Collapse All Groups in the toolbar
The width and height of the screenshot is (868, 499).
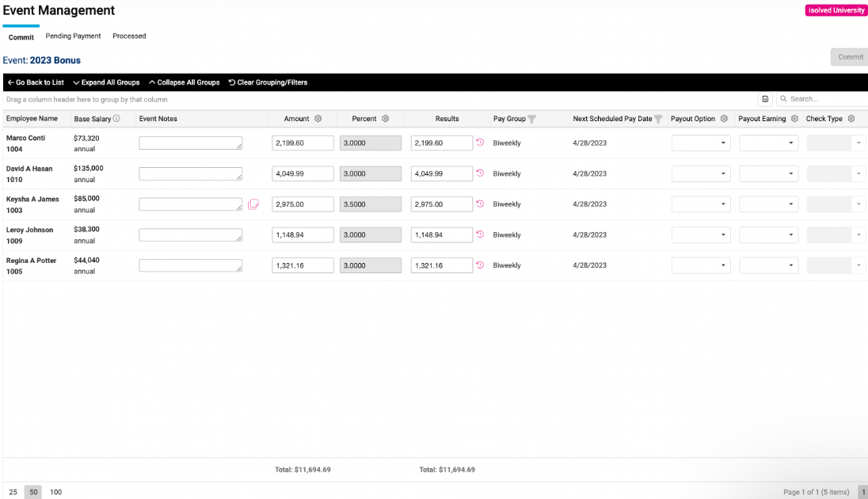point(184,82)
